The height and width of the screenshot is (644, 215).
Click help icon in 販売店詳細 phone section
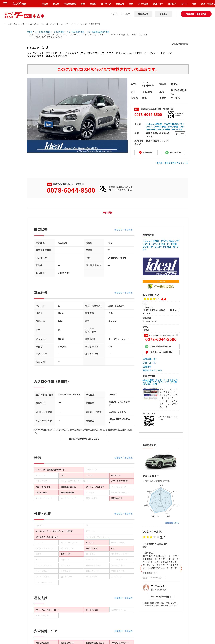(x=177, y=335)
